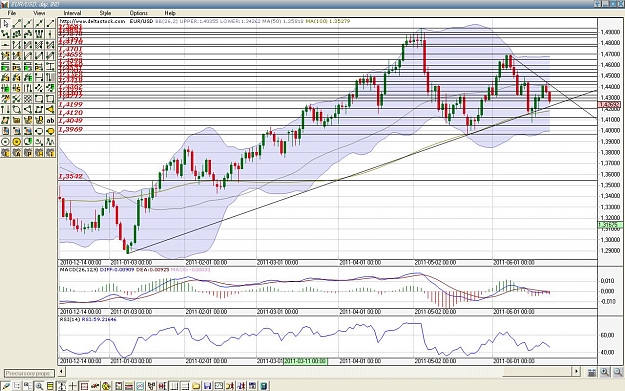The width and height of the screenshot is (625, 391).
Task: Zoom out with the rightmost magnifier icon
Action: [x=618, y=372]
